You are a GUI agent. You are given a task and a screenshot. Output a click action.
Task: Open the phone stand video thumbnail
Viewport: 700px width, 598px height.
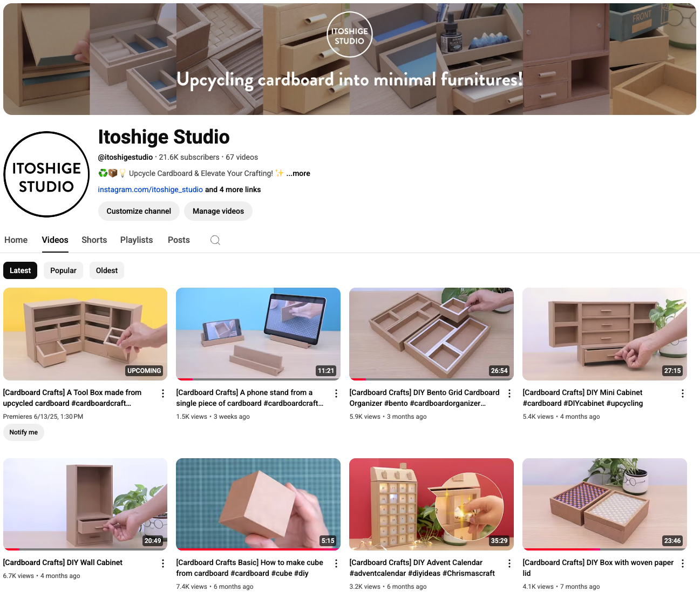coord(259,334)
